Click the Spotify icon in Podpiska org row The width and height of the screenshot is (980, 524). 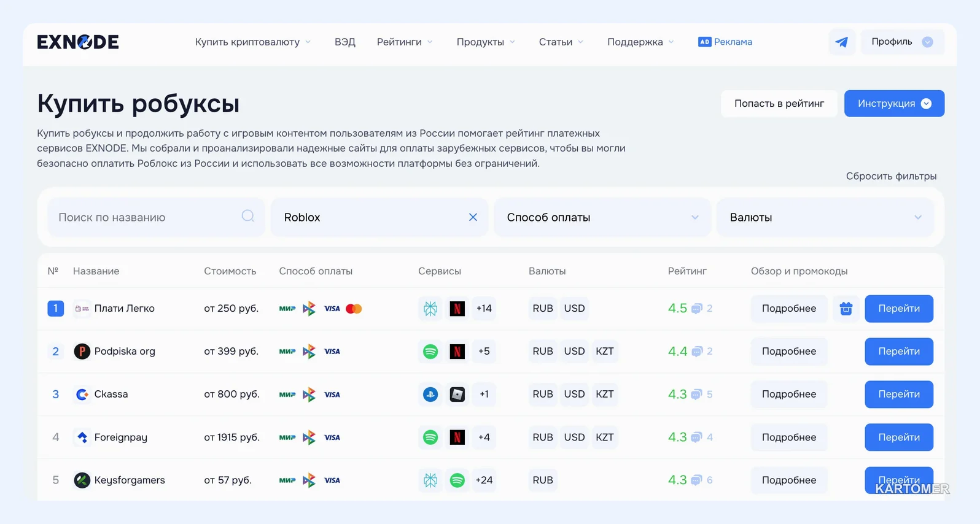(x=430, y=352)
